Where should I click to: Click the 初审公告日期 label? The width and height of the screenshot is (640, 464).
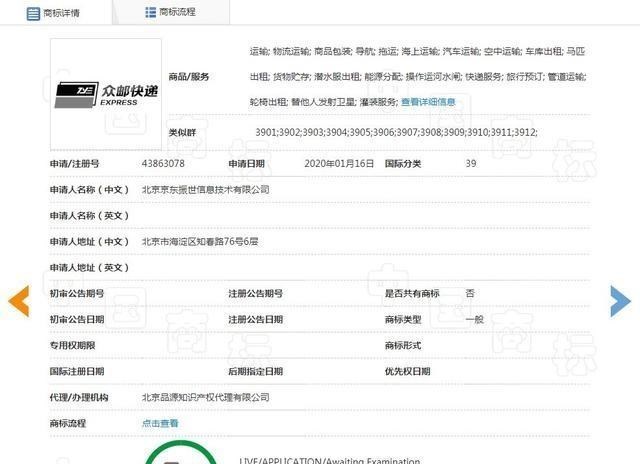(x=77, y=320)
